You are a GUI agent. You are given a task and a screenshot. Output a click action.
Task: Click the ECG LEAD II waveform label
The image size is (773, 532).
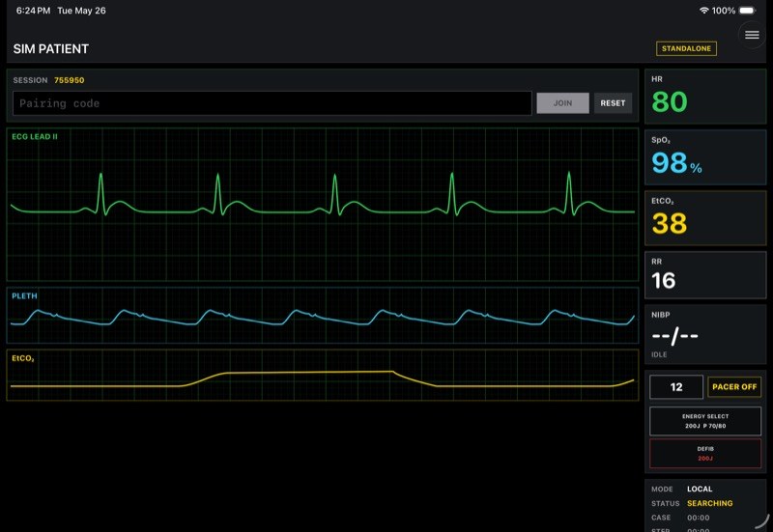pos(35,136)
